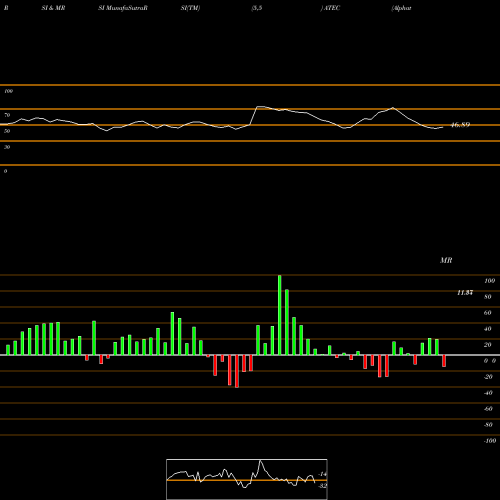Click the tallest green MR histogram bar
Image resolution: width=500 pixels, height=500 pixels.
coord(279,315)
